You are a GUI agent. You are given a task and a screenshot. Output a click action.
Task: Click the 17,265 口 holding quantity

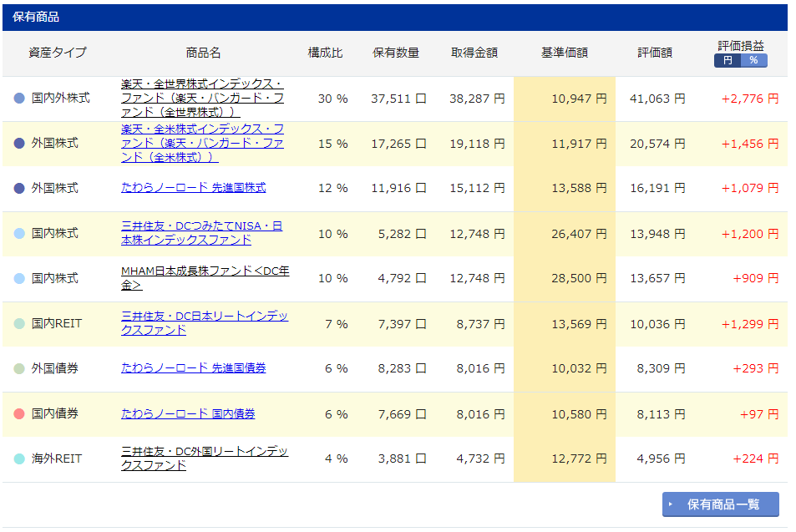[398, 144]
